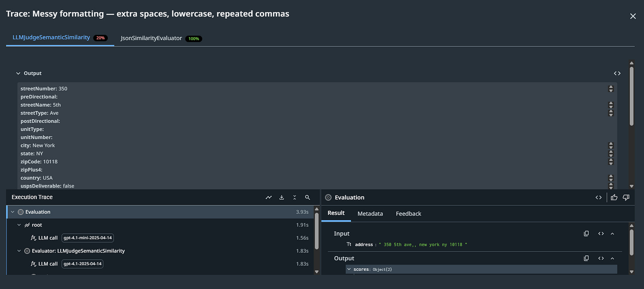Toggle raw code view for the Input section
Image resolution: width=644 pixels, height=289 pixels.
tap(601, 234)
